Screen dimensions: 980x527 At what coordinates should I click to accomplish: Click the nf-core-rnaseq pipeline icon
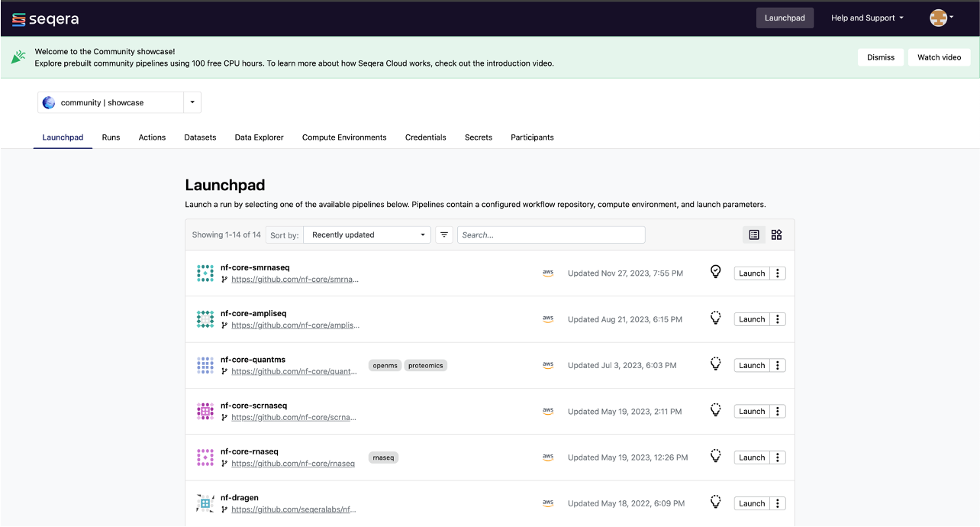tap(205, 457)
